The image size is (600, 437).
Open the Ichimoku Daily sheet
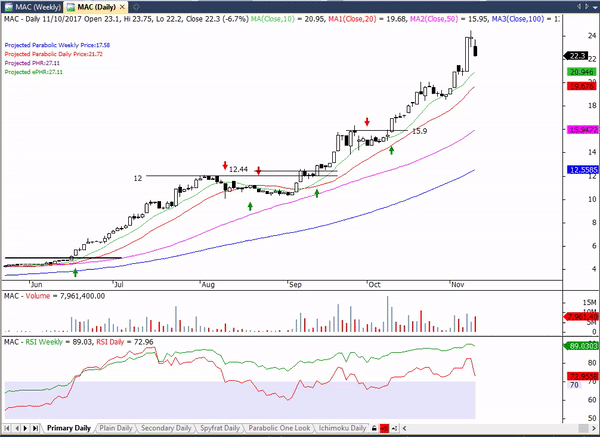pos(342,428)
